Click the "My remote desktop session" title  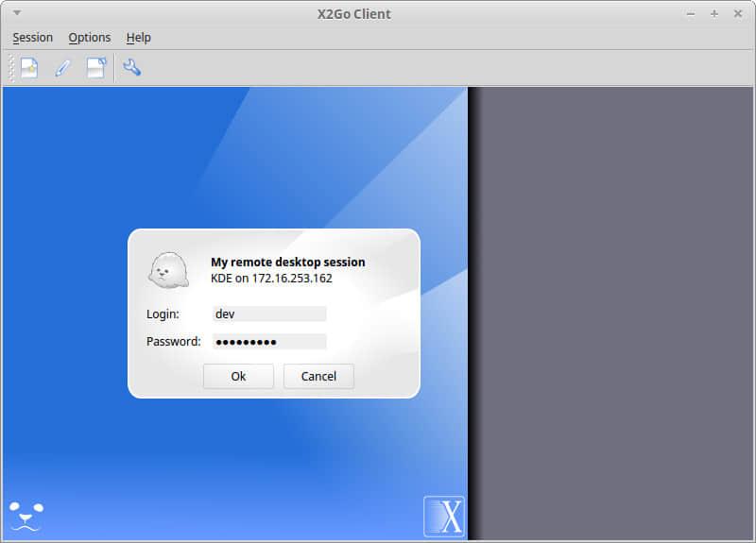pyautogui.click(x=287, y=263)
